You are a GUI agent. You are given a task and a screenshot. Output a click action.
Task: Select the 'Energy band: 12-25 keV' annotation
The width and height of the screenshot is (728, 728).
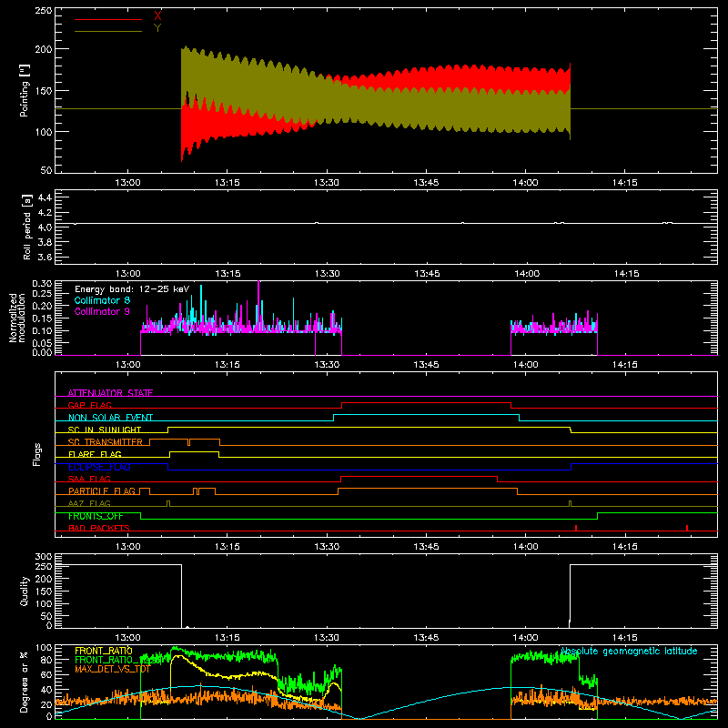[x=132, y=289]
